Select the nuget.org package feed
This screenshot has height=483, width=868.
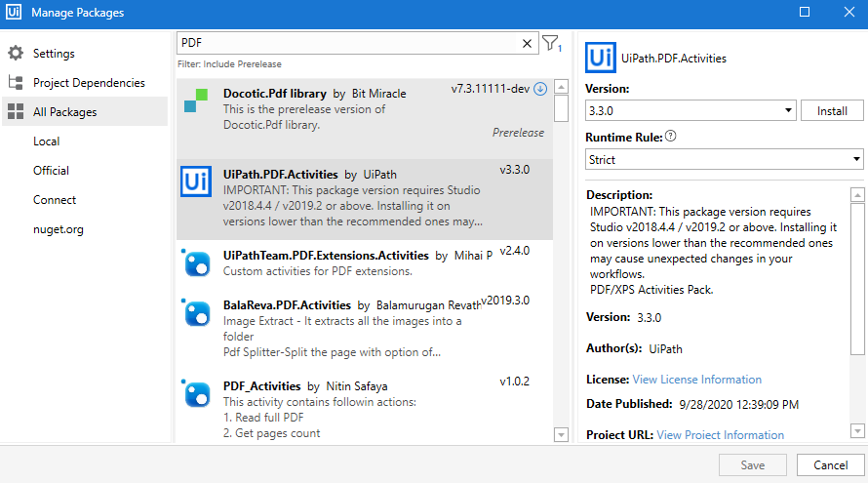coord(59,229)
